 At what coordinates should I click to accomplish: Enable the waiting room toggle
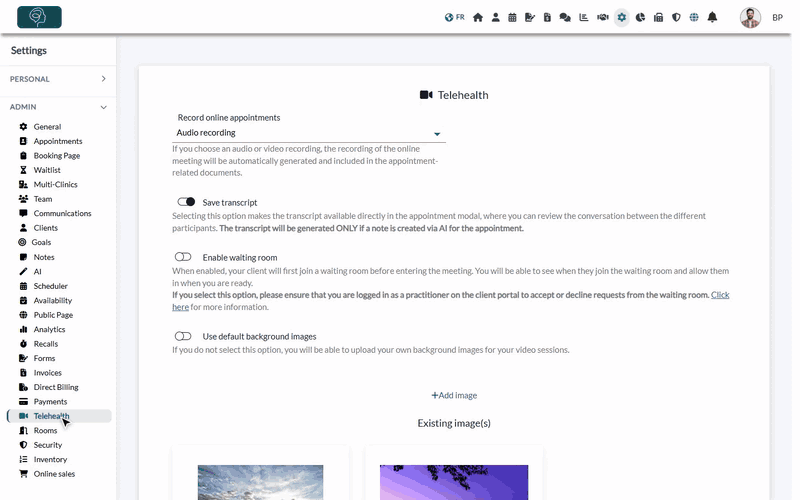click(x=183, y=257)
